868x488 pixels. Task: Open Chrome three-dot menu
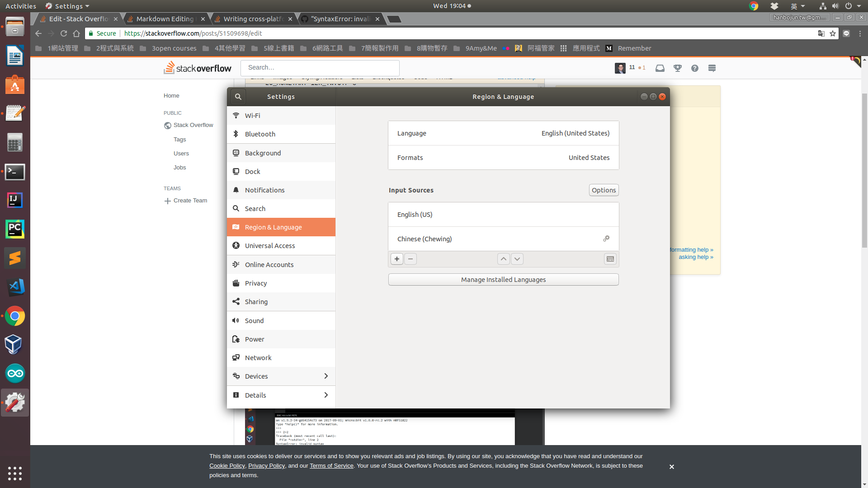(860, 33)
